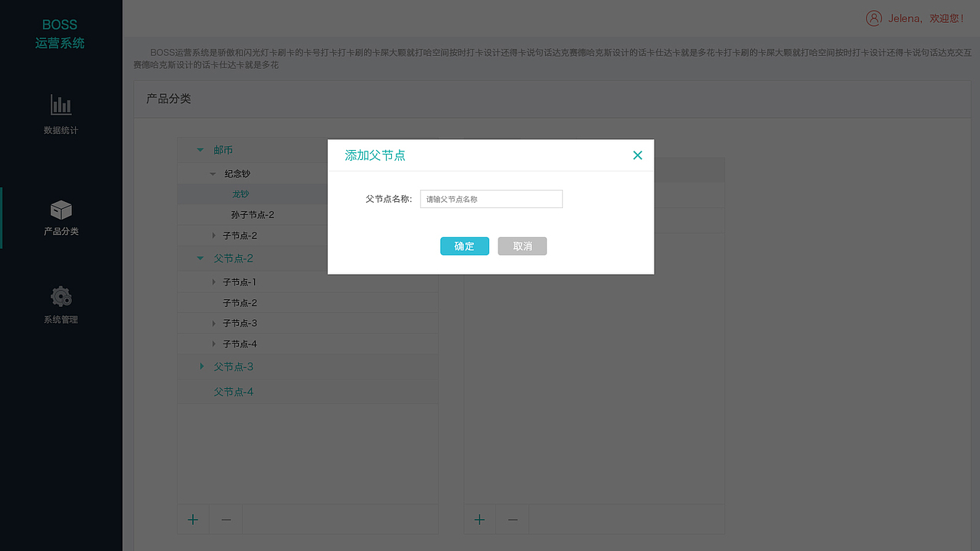Expand the 父节点-3 arrow

pyautogui.click(x=201, y=367)
